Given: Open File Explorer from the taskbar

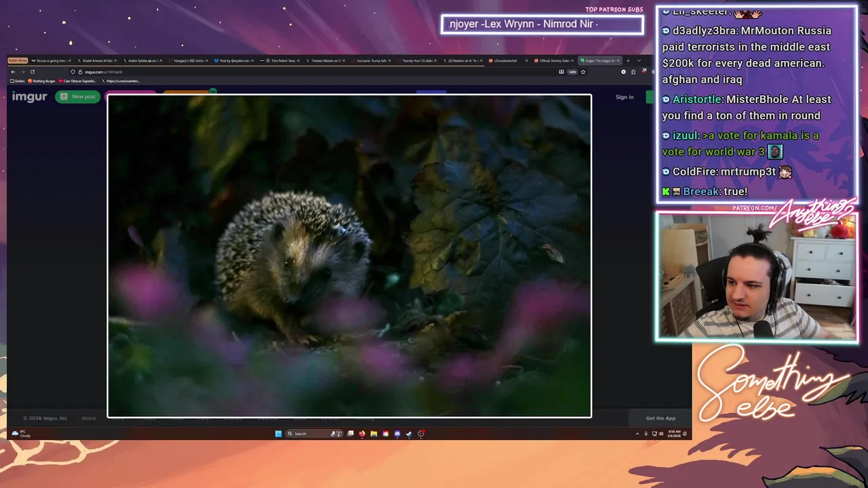Looking at the screenshot, I should click(374, 434).
